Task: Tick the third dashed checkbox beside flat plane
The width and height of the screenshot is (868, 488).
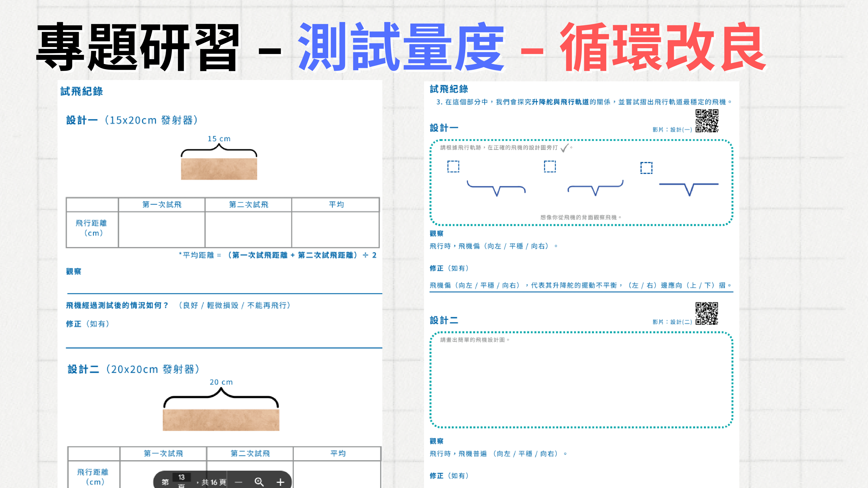Action: coord(646,168)
